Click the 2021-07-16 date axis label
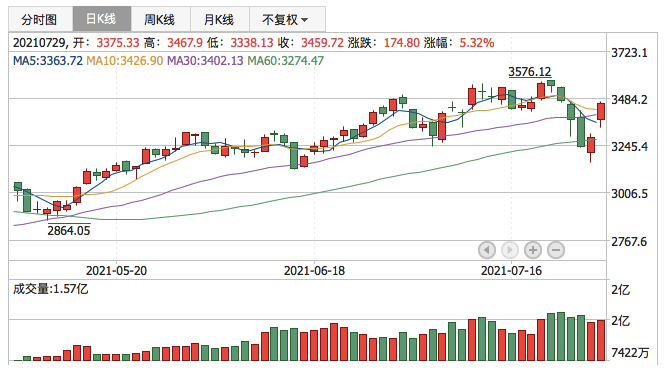Viewport: 666px width, 371px height. (x=511, y=271)
